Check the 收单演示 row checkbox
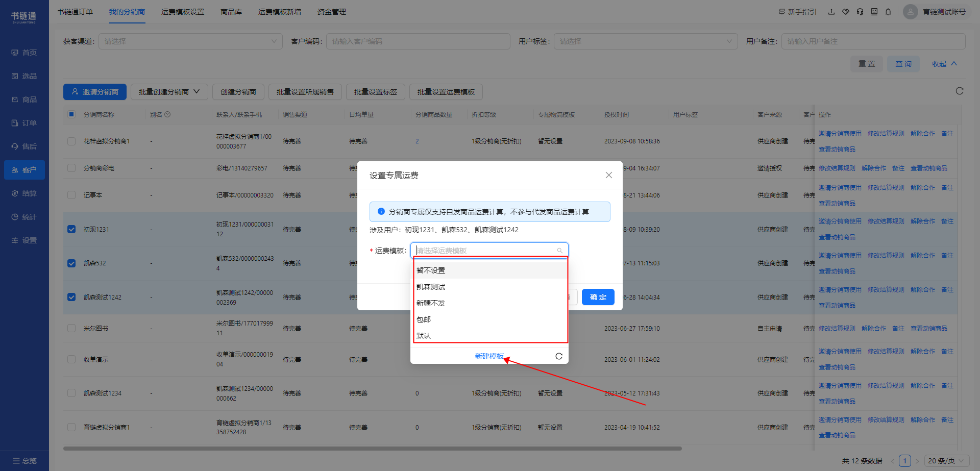This screenshot has width=980, height=471. pos(71,359)
